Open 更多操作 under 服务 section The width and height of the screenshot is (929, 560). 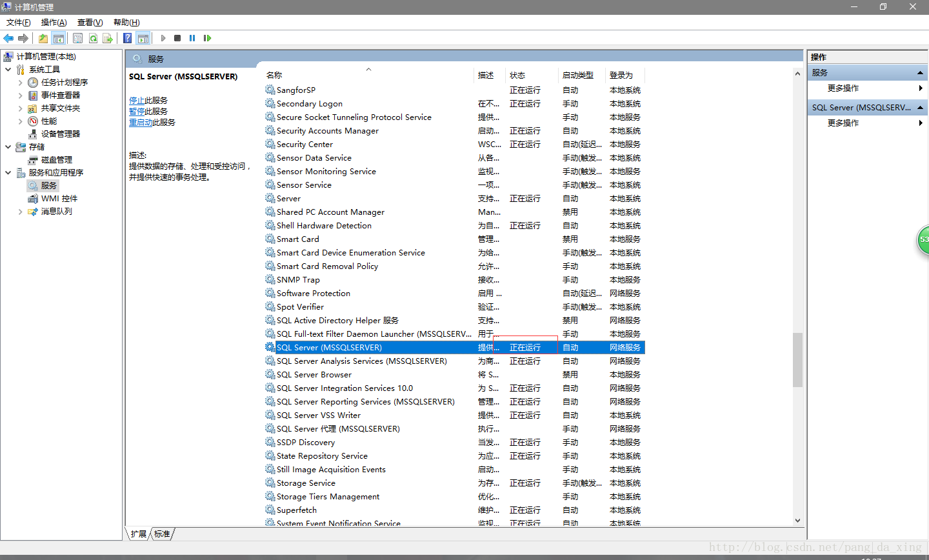click(843, 88)
